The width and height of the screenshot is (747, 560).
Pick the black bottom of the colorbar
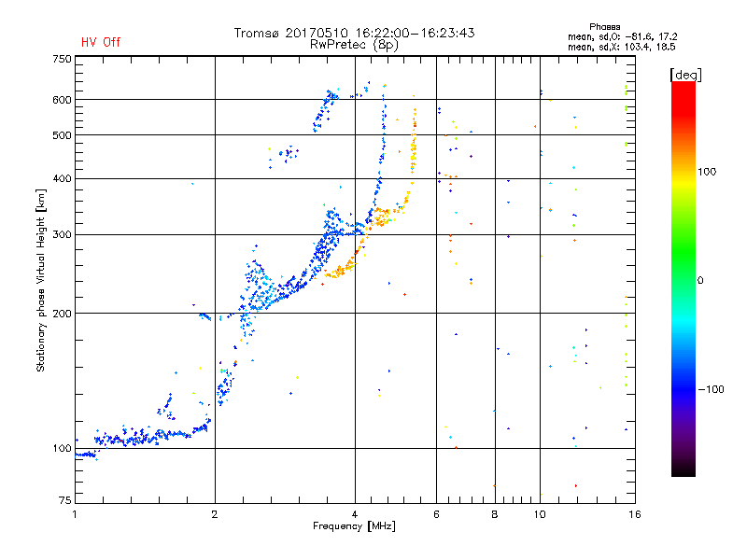[x=684, y=469]
